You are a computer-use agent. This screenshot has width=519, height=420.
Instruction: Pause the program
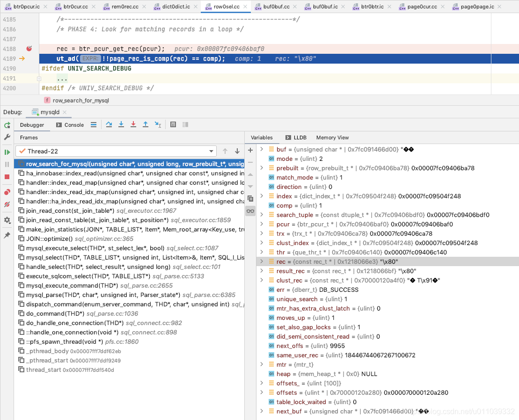[x=7, y=164]
